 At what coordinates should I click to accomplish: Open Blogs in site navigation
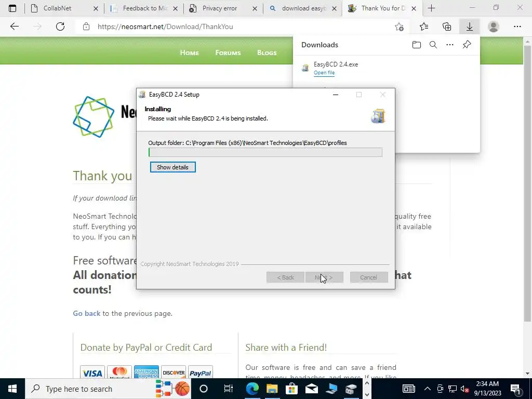pos(267,52)
